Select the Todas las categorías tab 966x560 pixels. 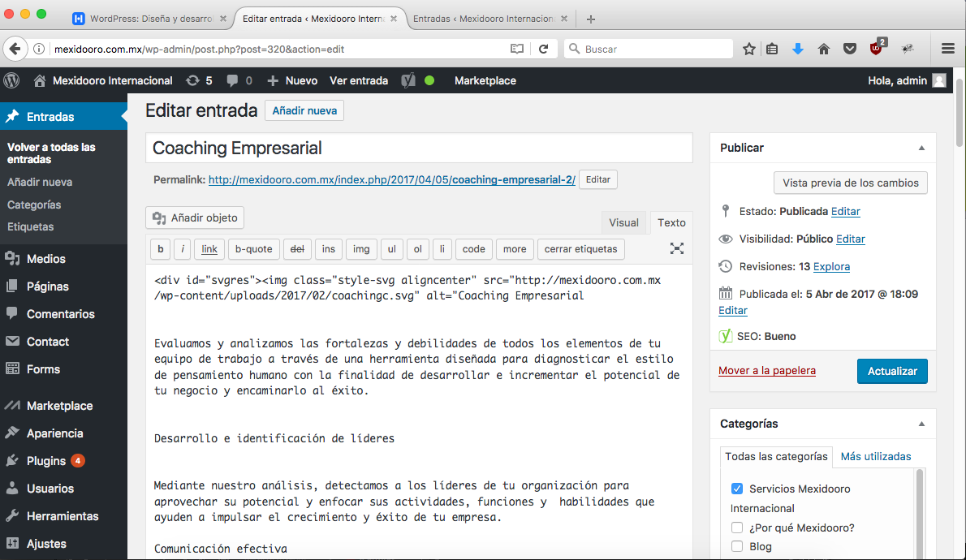pos(776,456)
